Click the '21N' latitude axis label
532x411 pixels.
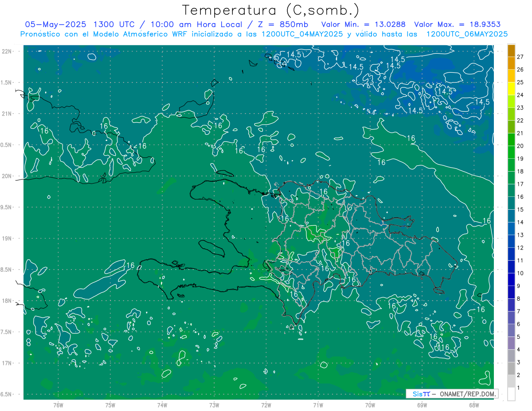[7, 114]
